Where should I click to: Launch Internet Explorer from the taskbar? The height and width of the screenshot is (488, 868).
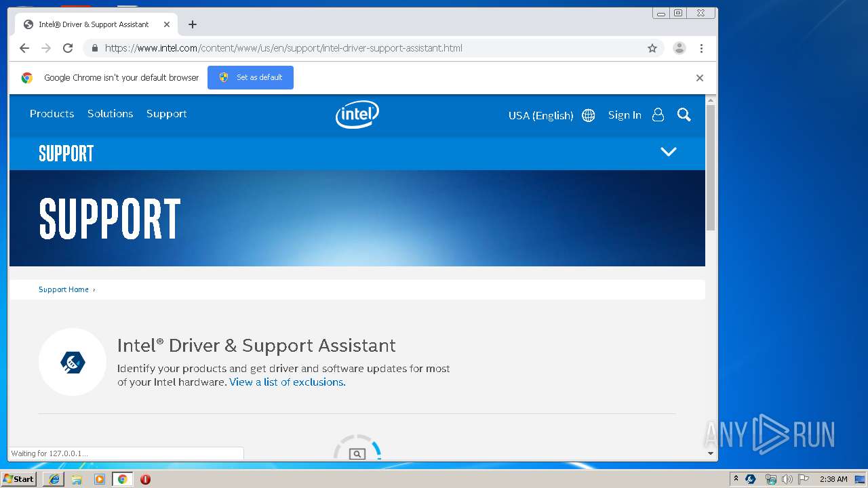pos(54,479)
